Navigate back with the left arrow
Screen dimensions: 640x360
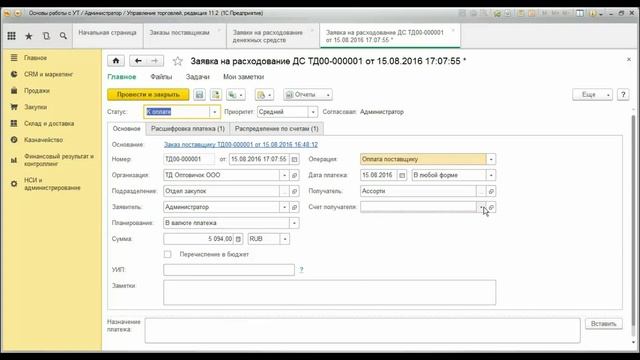138,61
